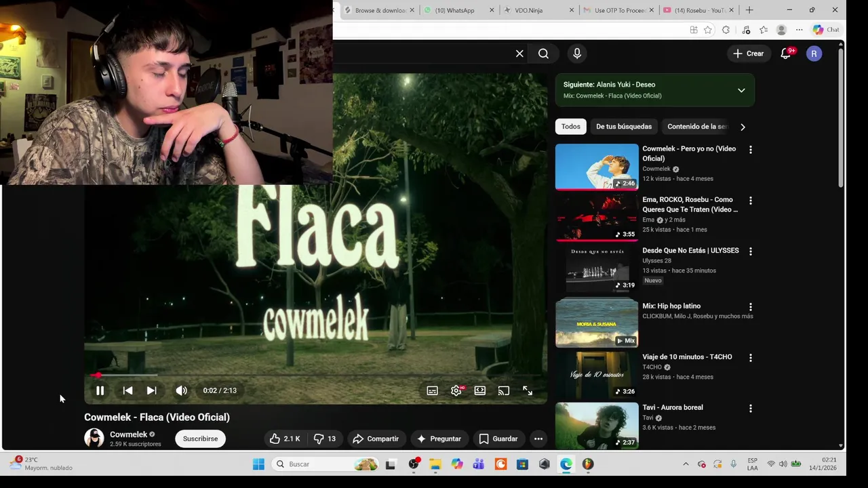This screenshot has width=868, height=488.
Task: Open FL Studio from the taskbar
Action: [x=588, y=464]
